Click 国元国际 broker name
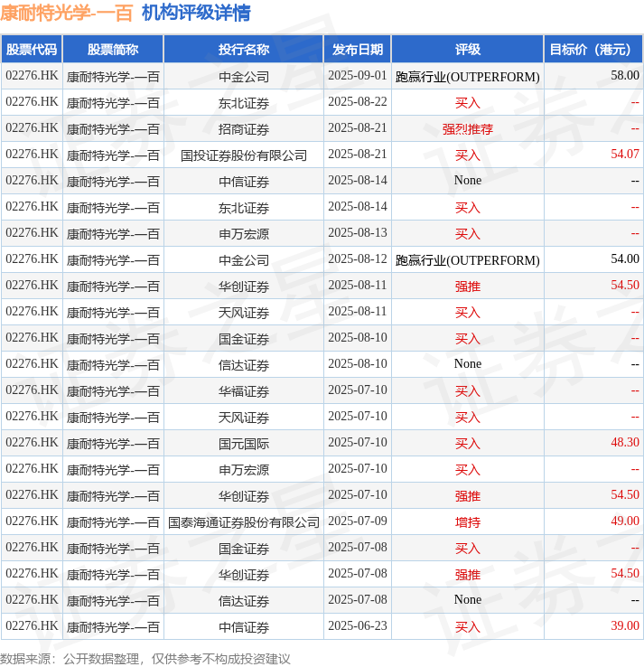 (244, 444)
